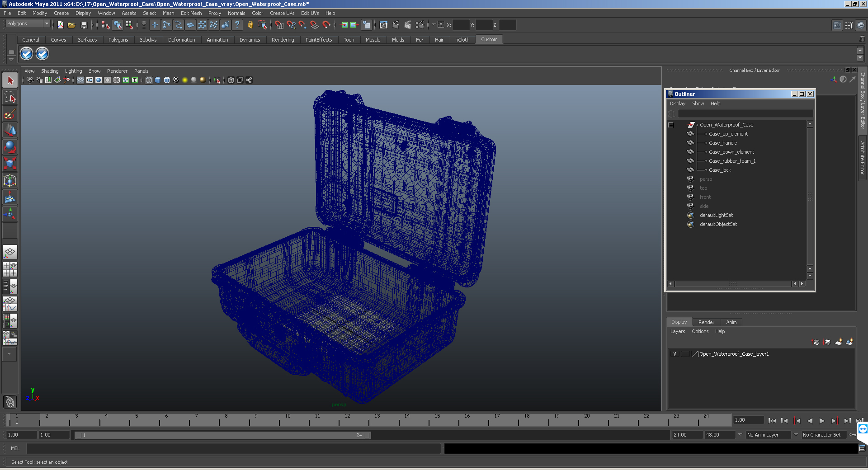Open the Render layer tab
The image size is (868, 470).
[x=706, y=322]
